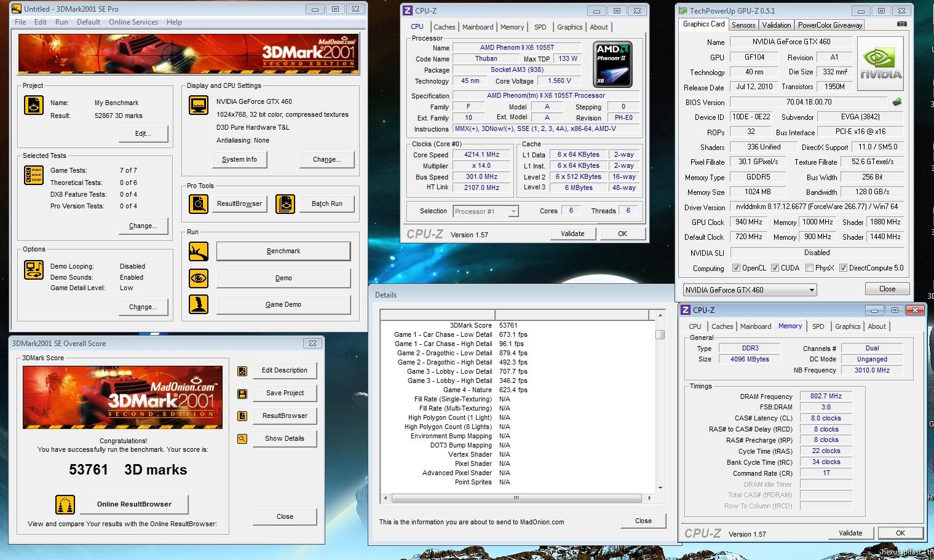The height and width of the screenshot is (560, 934).
Task: Click the GPU-Z screenshot camera icon
Action: pyautogui.click(x=901, y=24)
